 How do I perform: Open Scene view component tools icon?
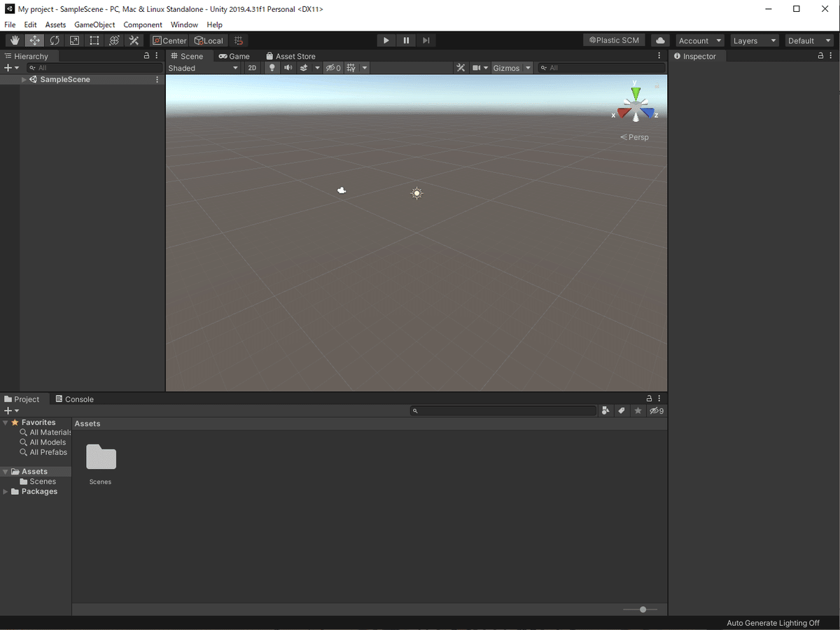[461, 68]
